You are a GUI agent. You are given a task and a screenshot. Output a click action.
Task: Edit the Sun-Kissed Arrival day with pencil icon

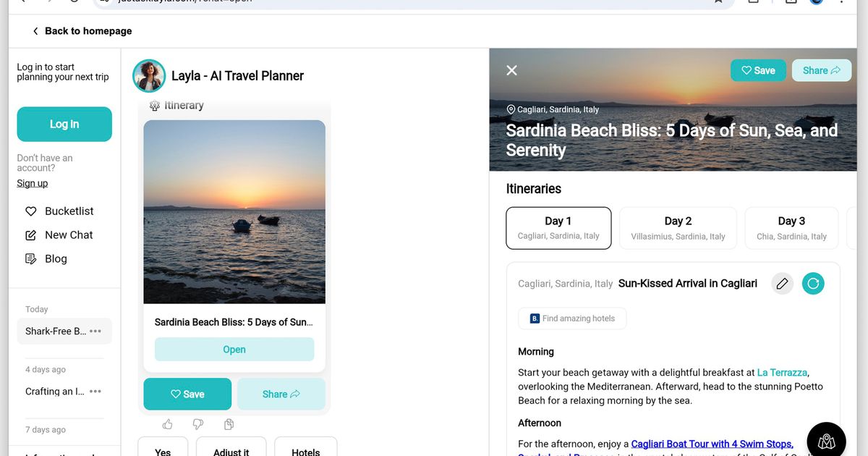click(782, 284)
